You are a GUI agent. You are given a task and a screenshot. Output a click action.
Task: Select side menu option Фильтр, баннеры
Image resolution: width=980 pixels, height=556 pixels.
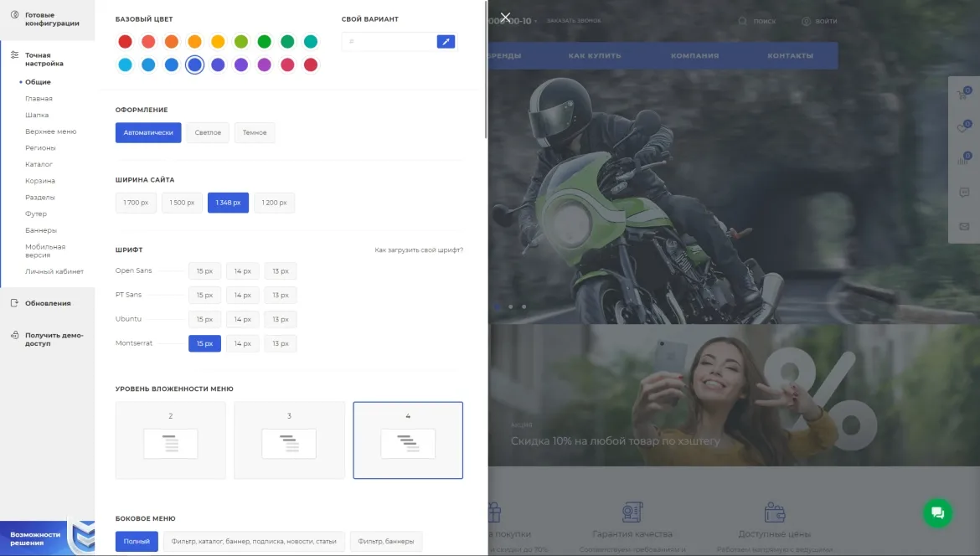point(385,542)
